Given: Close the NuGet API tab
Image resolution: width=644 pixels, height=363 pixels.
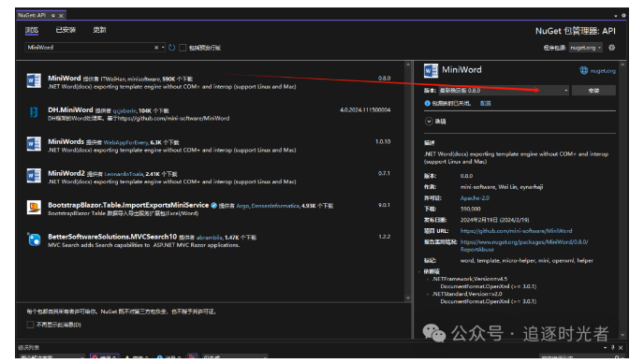Looking at the screenshot, I should (x=61, y=16).
